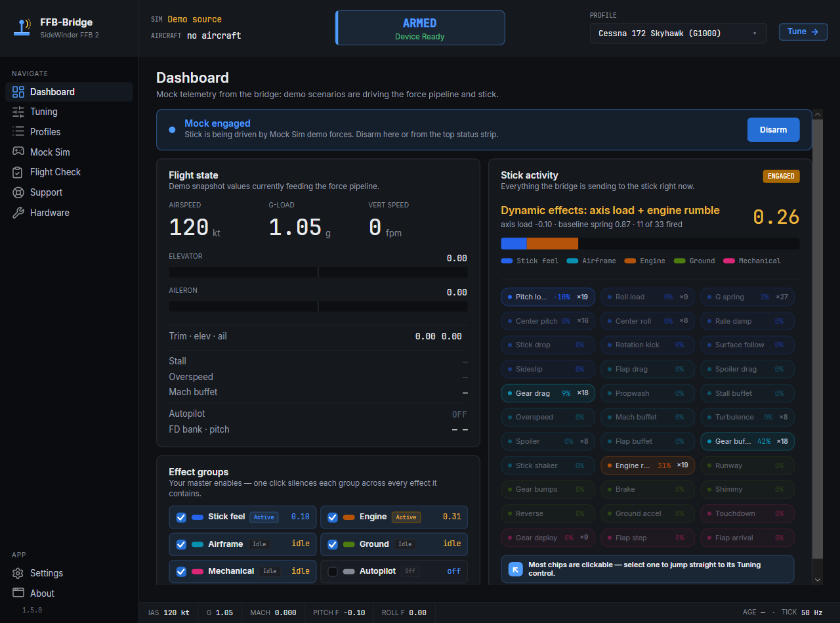This screenshot has width=840, height=623.
Task: Click the Dashboard grid icon in sidebar
Action: pos(18,92)
